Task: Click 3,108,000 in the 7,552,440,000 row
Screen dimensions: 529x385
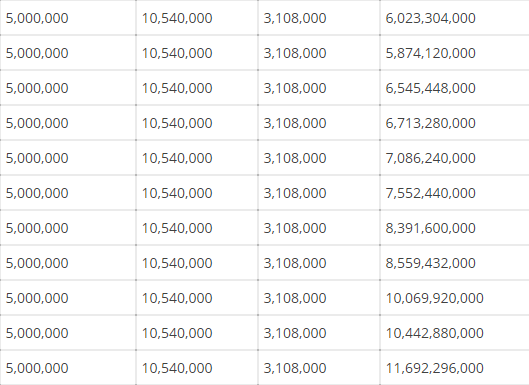Action: 319,193
